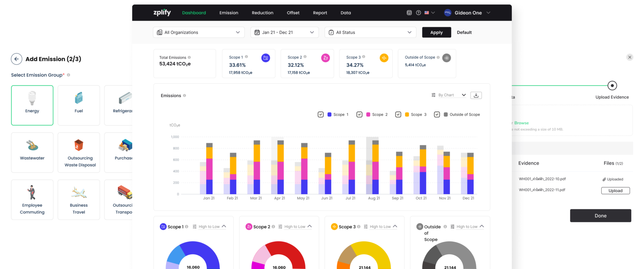This screenshot has height=269, width=644.
Task: Open the Reduction menu
Action: pyautogui.click(x=263, y=13)
